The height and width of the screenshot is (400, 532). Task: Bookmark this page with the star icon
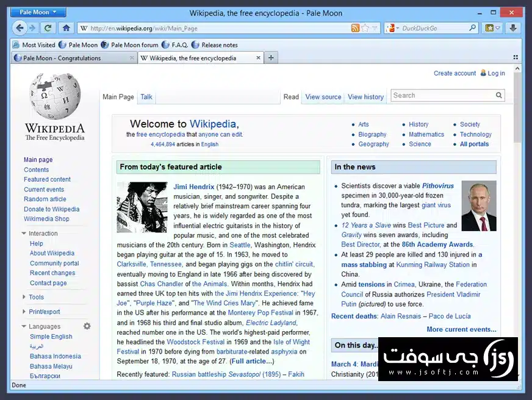(365, 28)
